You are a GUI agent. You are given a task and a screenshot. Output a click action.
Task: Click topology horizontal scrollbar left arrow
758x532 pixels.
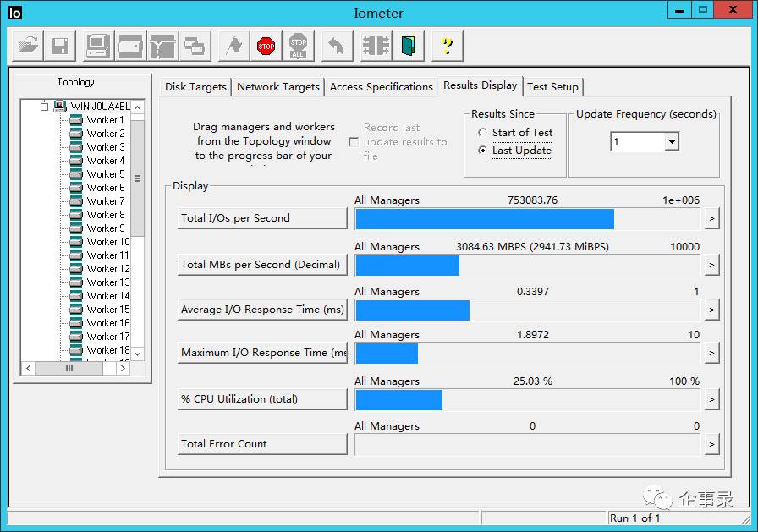(x=29, y=368)
